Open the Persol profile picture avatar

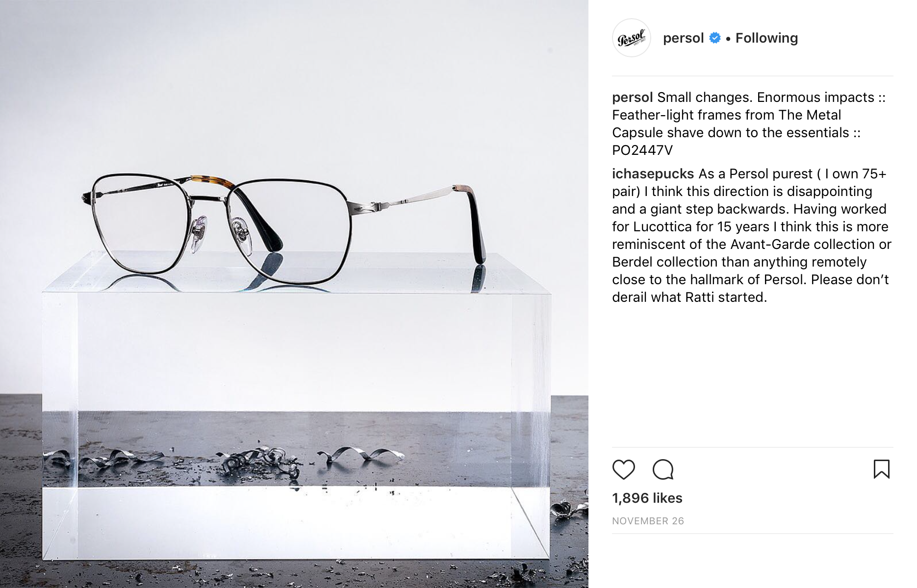(x=632, y=38)
